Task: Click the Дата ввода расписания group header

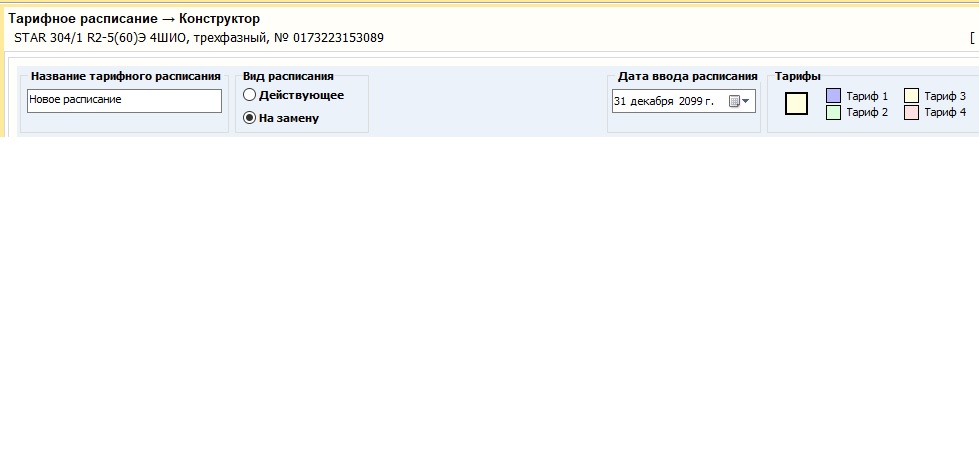Action: pyautogui.click(x=687, y=76)
